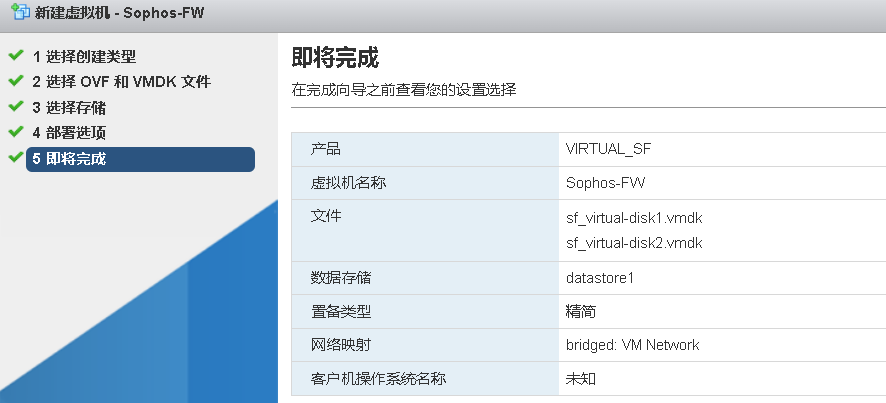
Task: Select highlighted step 5 即将完成
Action: pyautogui.click(x=140, y=159)
